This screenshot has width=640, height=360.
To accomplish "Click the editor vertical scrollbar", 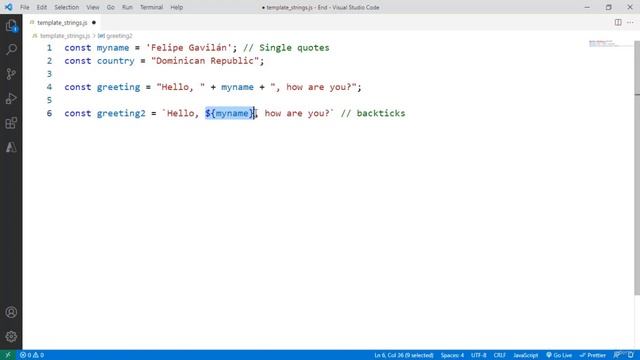I will click(637, 167).
